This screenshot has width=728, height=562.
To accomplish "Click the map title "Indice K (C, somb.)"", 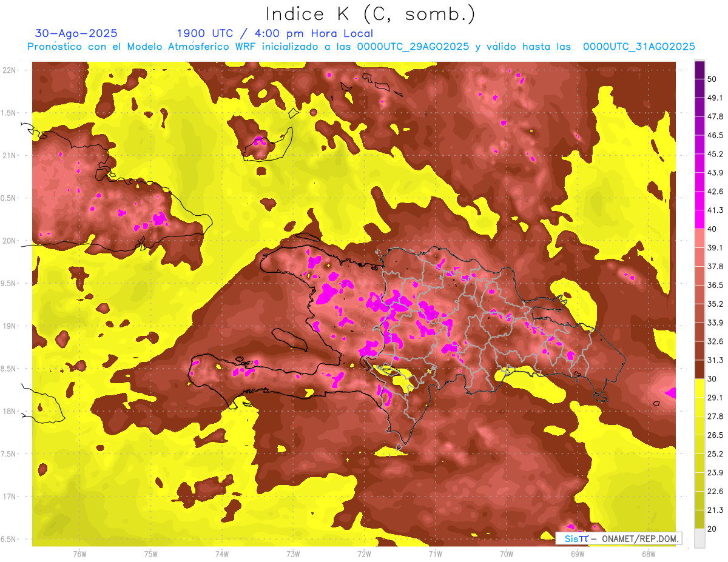I will click(x=370, y=13).
